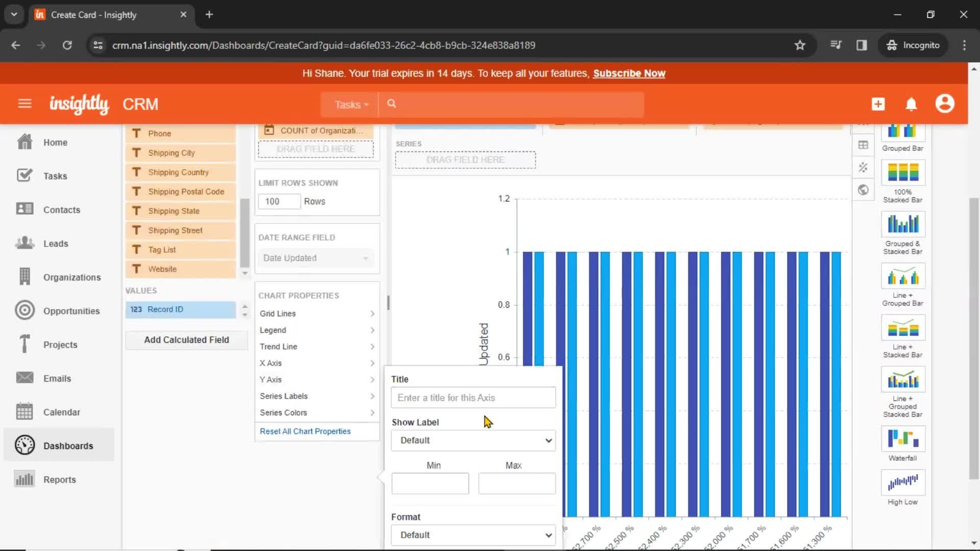The image size is (980, 551).
Task: Click the axis Title input field
Action: coord(473,397)
